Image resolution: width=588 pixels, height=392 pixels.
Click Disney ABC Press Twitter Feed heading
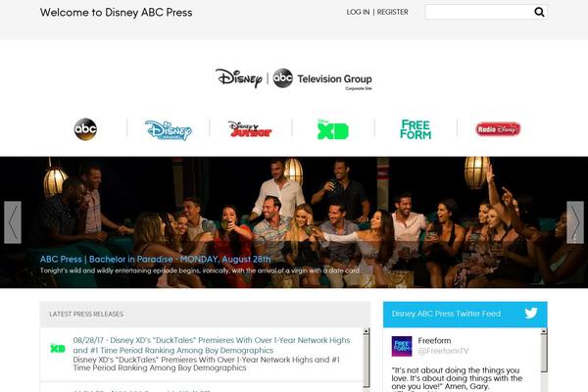pyautogui.click(x=446, y=314)
